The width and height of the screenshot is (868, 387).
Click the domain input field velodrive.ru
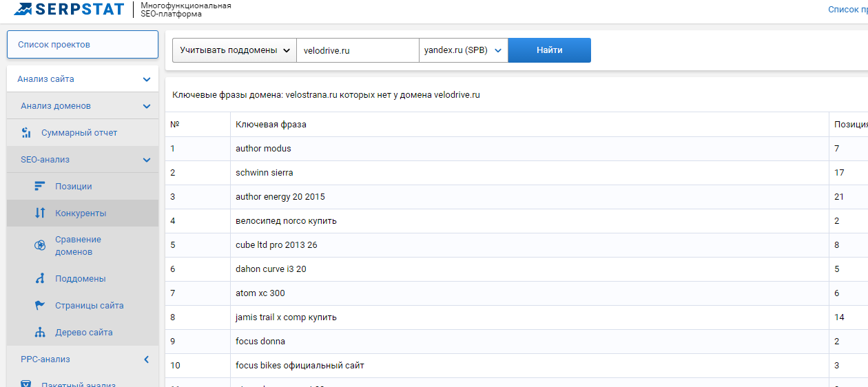point(358,50)
